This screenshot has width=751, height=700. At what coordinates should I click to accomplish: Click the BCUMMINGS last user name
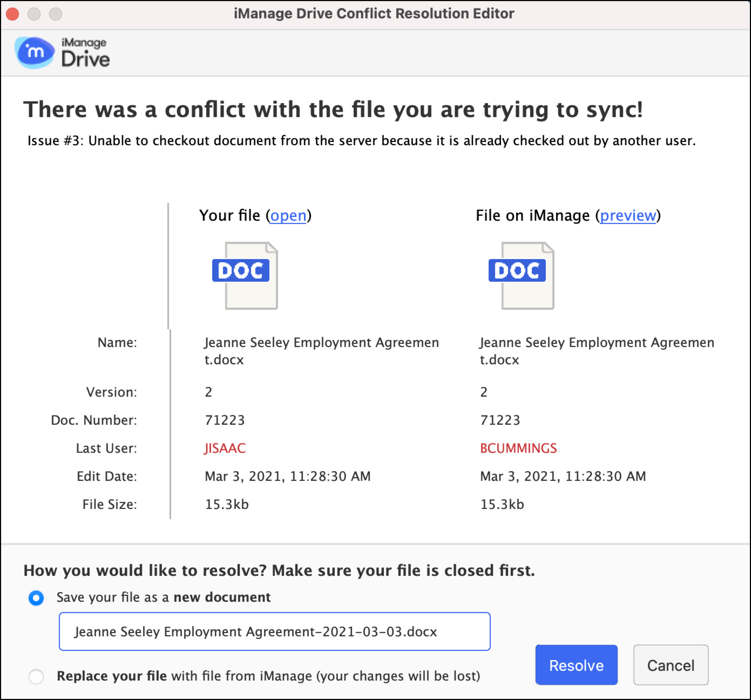(518, 448)
